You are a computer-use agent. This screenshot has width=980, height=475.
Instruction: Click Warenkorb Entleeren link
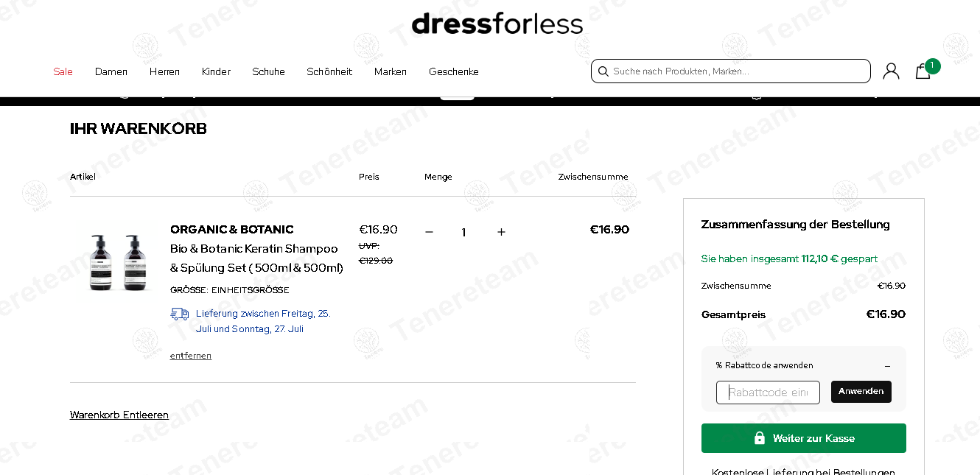[x=119, y=415]
